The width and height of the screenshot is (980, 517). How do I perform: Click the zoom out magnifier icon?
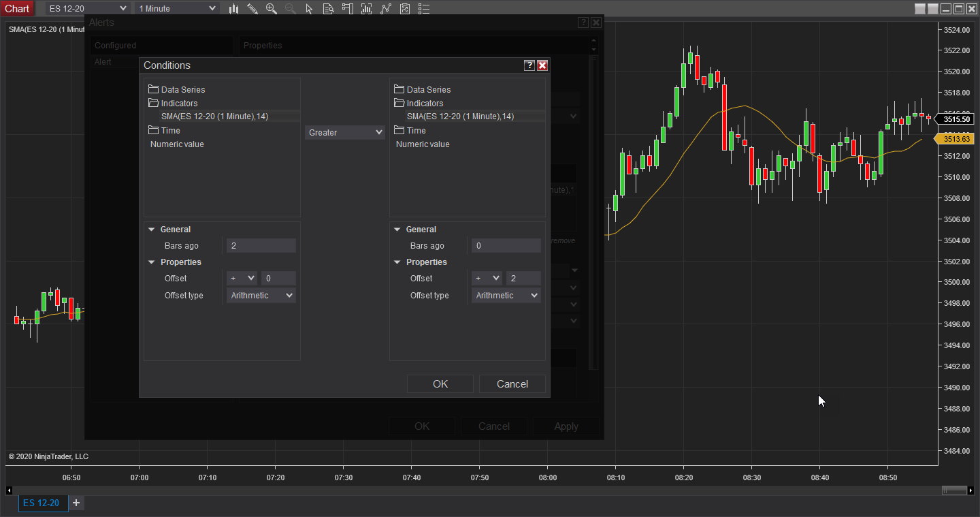click(x=291, y=9)
